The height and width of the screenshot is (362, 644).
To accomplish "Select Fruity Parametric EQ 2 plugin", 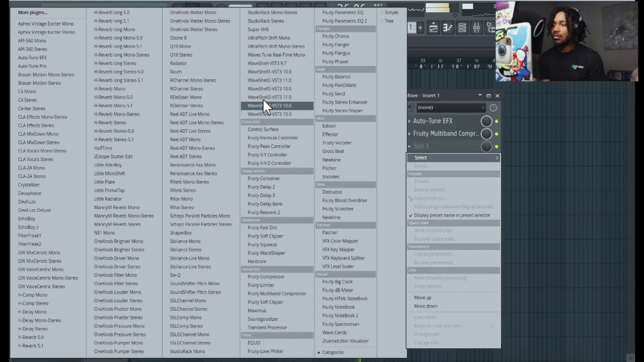I will [345, 21].
